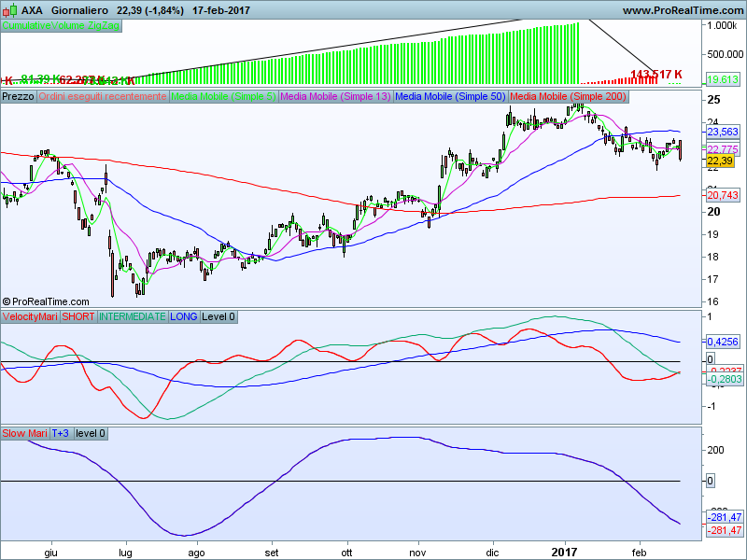Click the Prezzo panel label
The width and height of the screenshot is (747, 560).
point(18,97)
